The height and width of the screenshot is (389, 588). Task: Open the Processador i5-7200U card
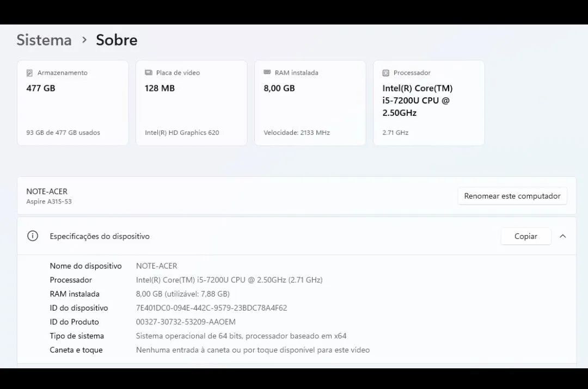click(428, 103)
